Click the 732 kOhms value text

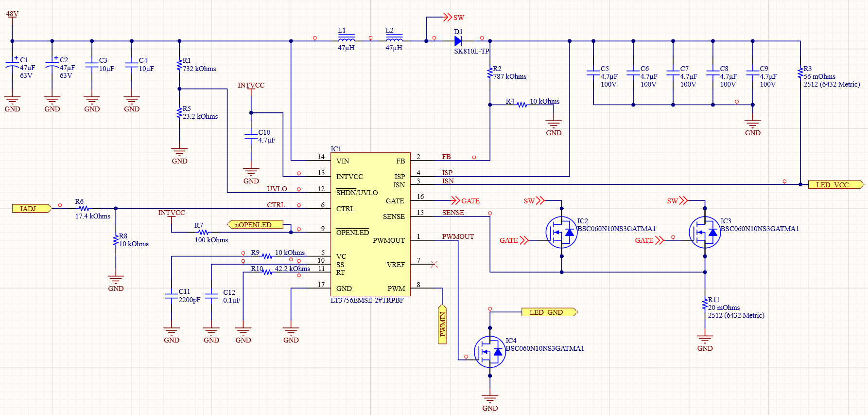tap(199, 69)
